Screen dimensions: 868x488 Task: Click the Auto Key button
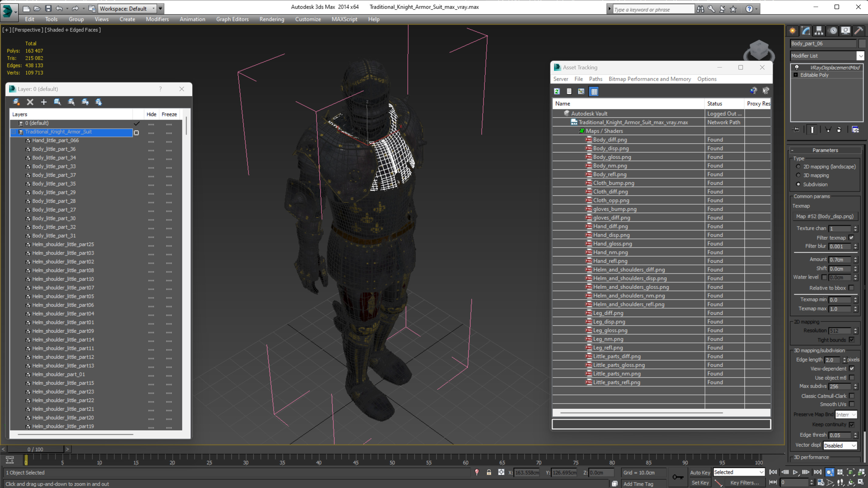(700, 472)
